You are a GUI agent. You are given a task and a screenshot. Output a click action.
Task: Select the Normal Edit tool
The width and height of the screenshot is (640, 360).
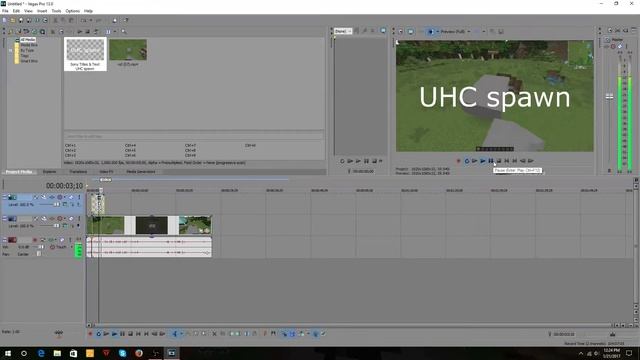175,334
